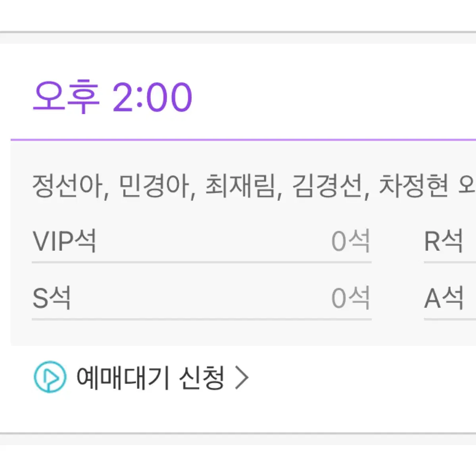Click the 0석 count for VIP석

(x=351, y=241)
